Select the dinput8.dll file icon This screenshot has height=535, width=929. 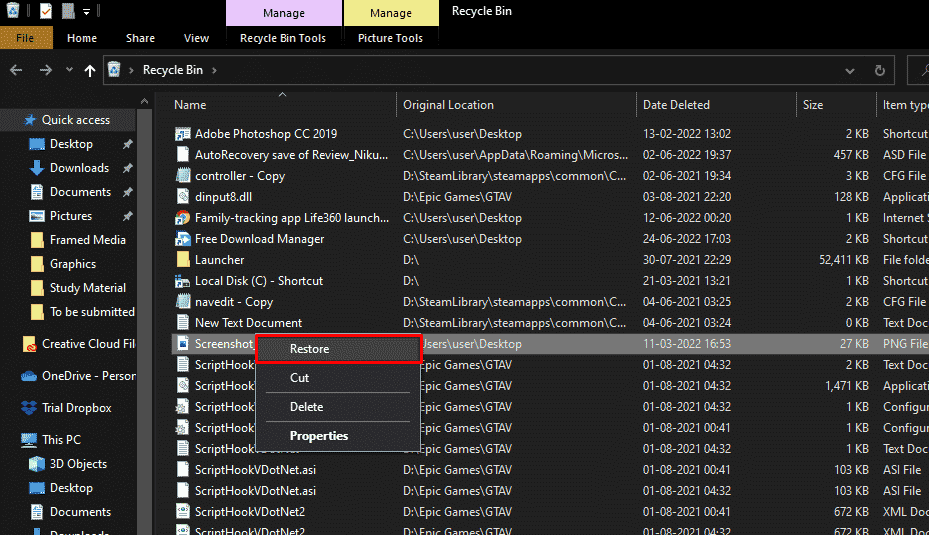tap(182, 197)
